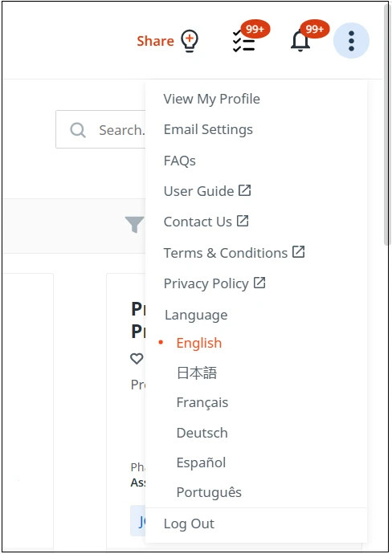Click the Share lightbulb idea icon
Viewport: 392px width, 554px height.
click(x=190, y=41)
